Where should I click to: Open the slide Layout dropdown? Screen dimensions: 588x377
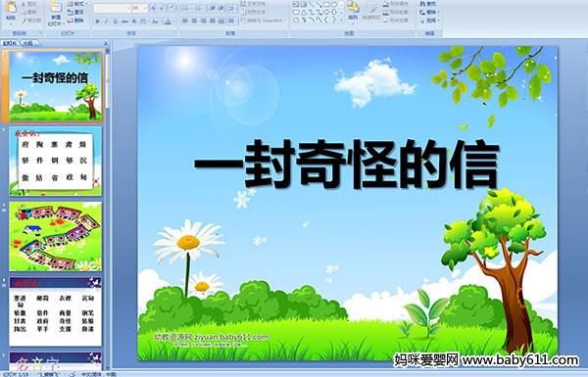point(76,4)
